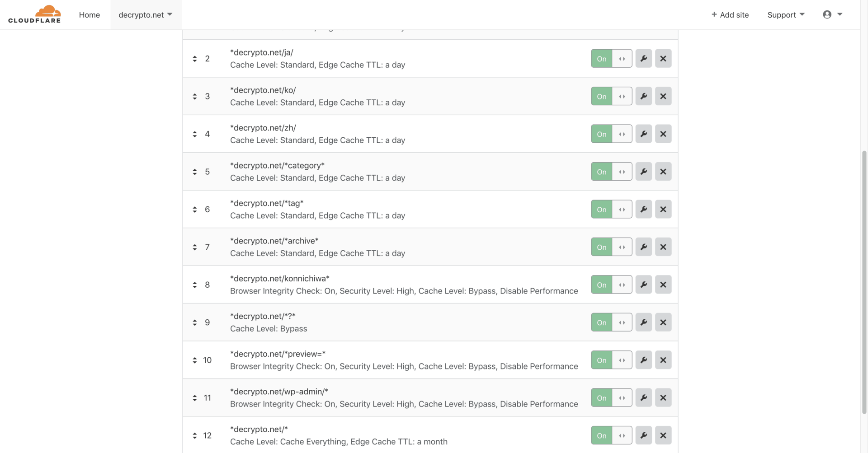Delete rule 12 *decrypto.net/* with X icon
The width and height of the screenshot is (868, 453).
663,435
